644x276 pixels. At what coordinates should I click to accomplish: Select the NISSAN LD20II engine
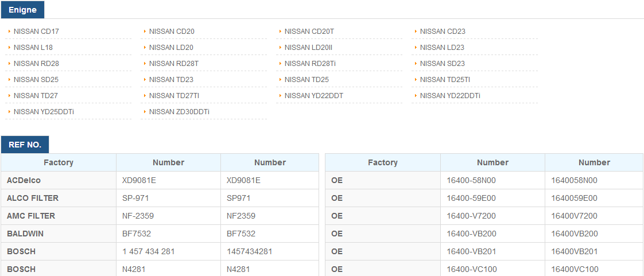pos(308,47)
